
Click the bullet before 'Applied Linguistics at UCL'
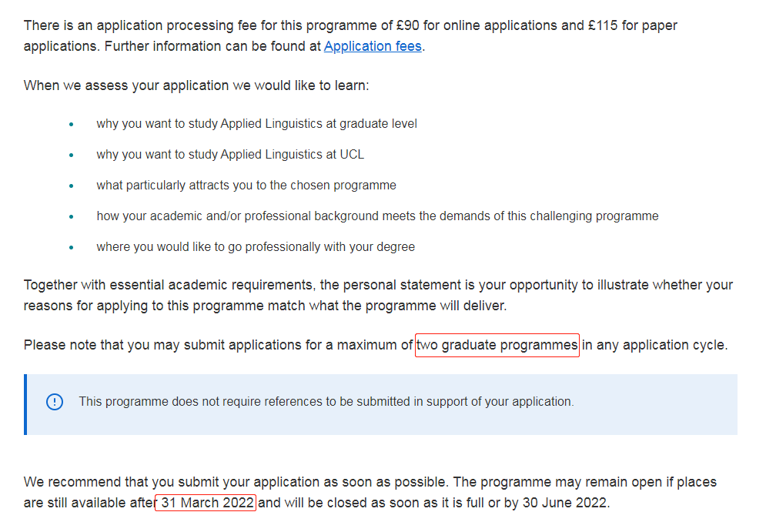[72, 155]
